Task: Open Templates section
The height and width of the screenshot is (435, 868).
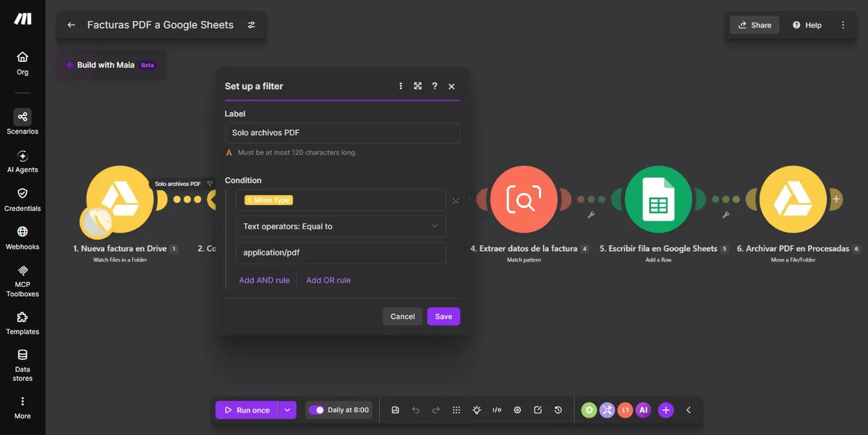Action: coord(22,323)
